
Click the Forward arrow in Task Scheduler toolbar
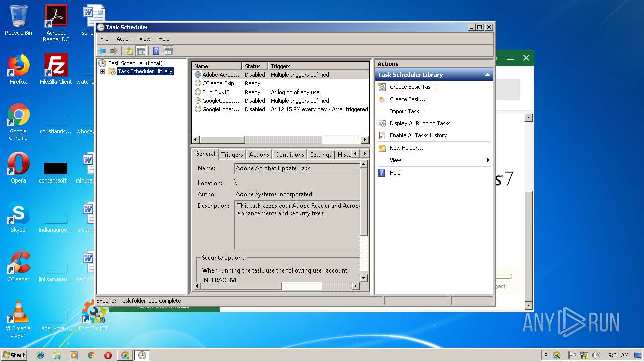pyautogui.click(x=114, y=51)
